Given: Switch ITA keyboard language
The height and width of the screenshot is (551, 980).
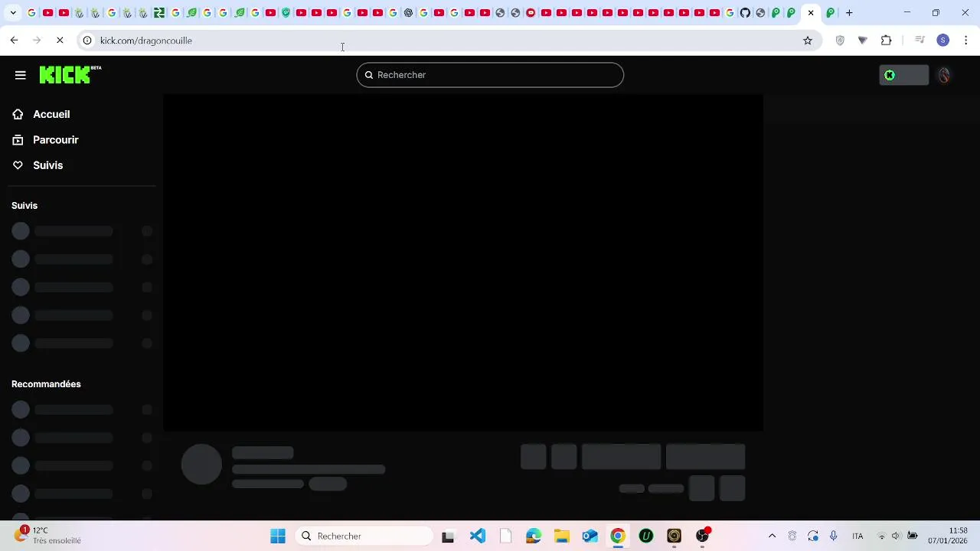Looking at the screenshot, I should point(857,536).
